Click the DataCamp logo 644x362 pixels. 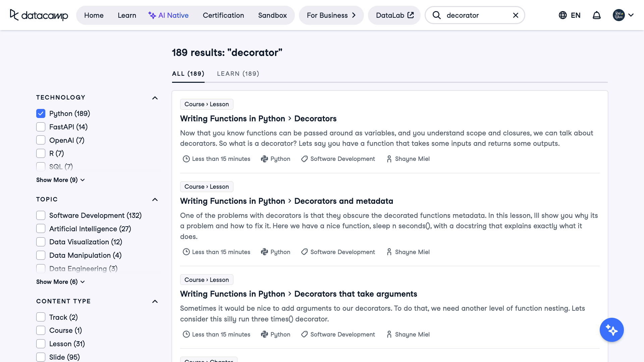click(x=39, y=15)
